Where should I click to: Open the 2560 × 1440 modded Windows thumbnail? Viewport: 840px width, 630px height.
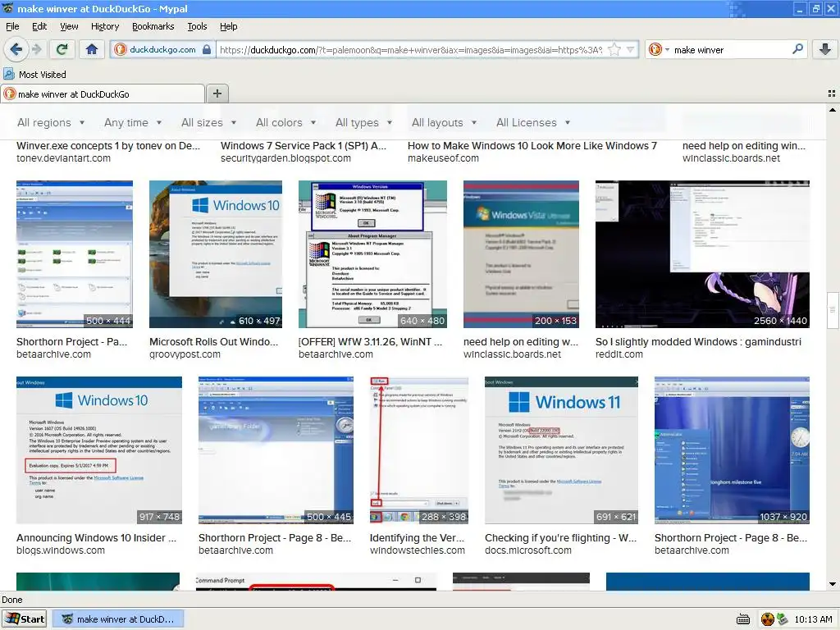pos(702,254)
